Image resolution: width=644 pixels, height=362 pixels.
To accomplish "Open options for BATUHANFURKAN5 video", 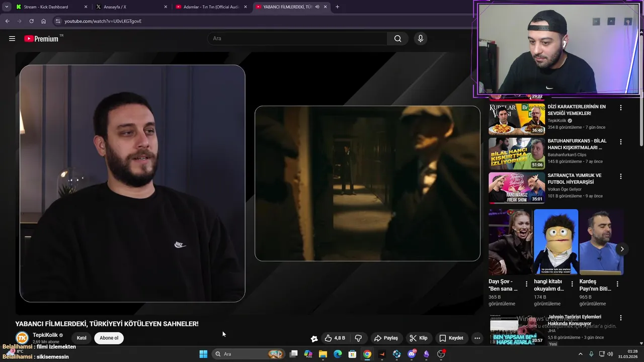I will pos(620,142).
